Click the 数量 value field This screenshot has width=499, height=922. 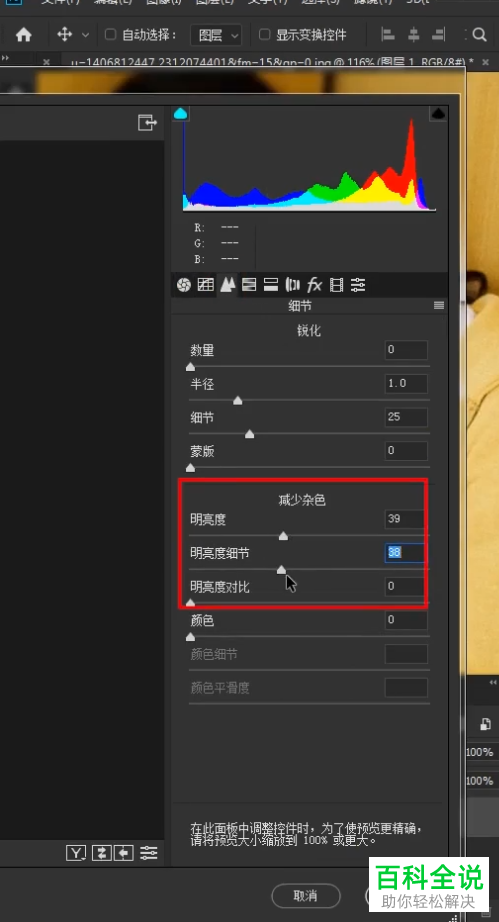[406, 350]
